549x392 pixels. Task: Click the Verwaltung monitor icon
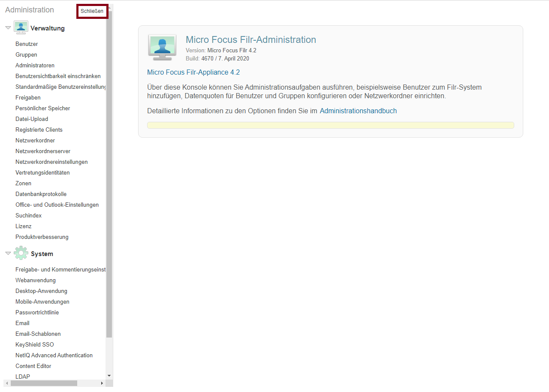[21, 28]
